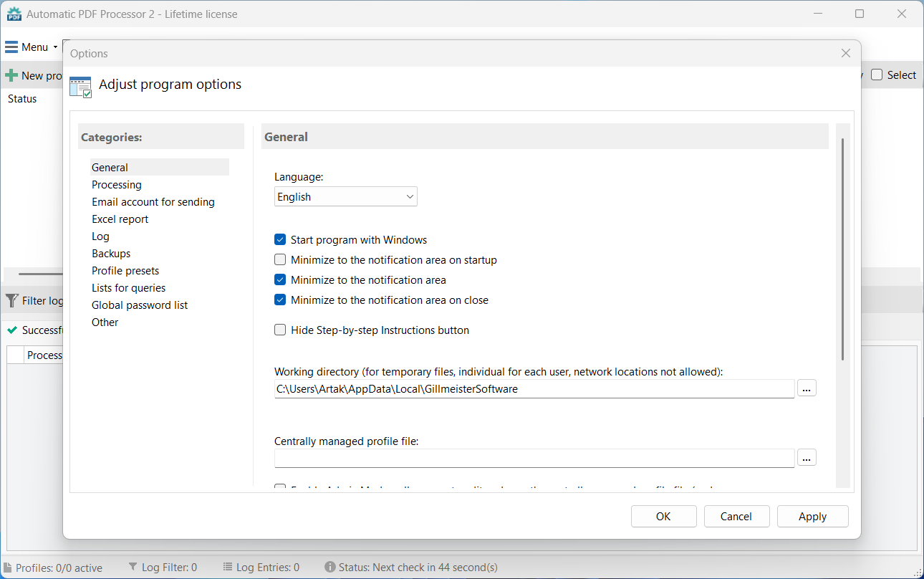This screenshot has width=924, height=579.
Task: Click the Filter log funnel icon
Action: [11, 300]
